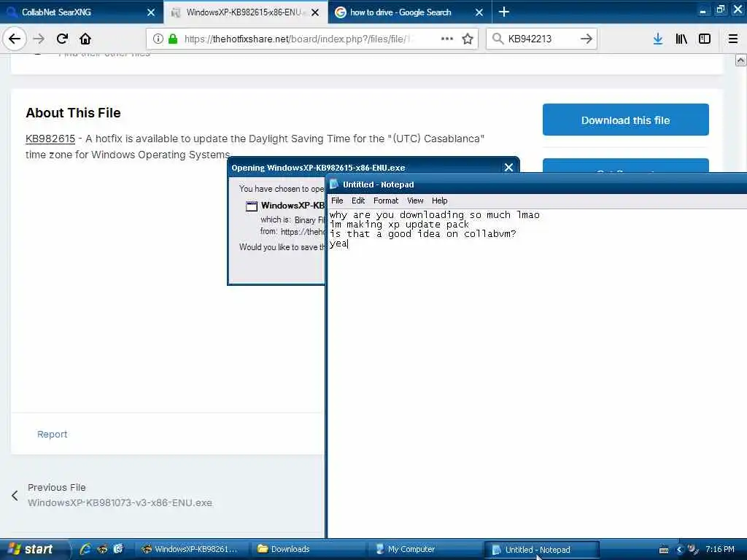Click the KB942213 search box
The image size is (747, 560).
[541, 39]
